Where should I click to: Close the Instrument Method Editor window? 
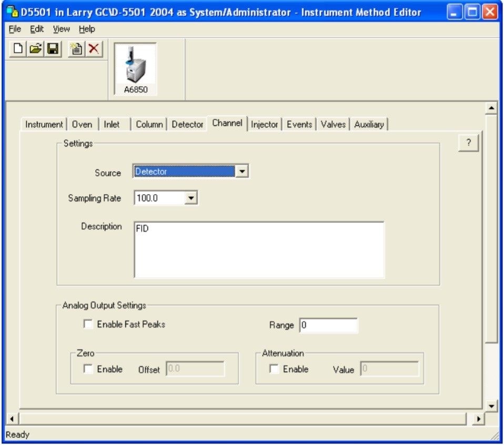(x=490, y=12)
